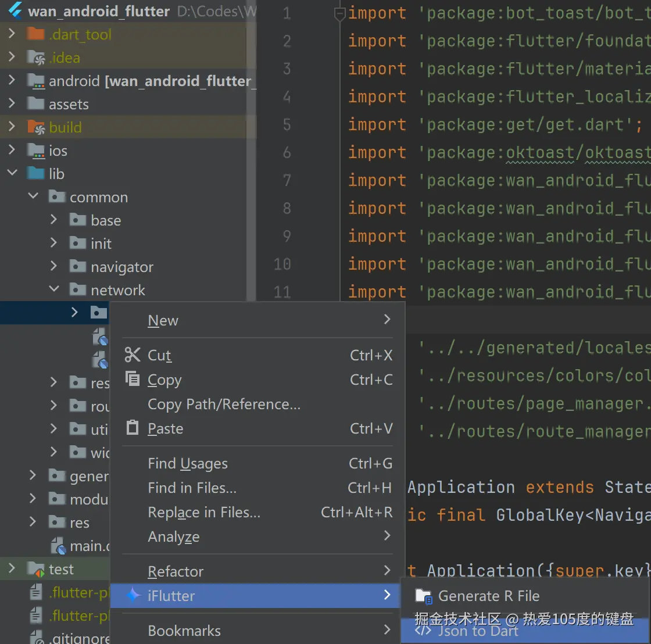
Task: Select the .dart_tool folder icon
Action: click(35, 34)
